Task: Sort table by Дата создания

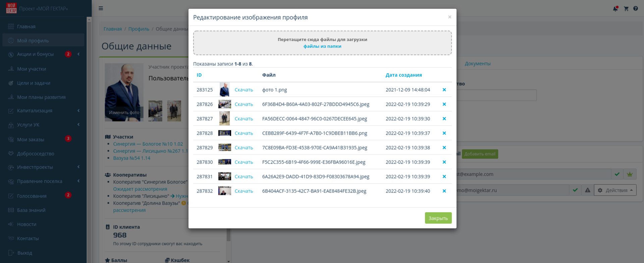Action: pyautogui.click(x=404, y=75)
